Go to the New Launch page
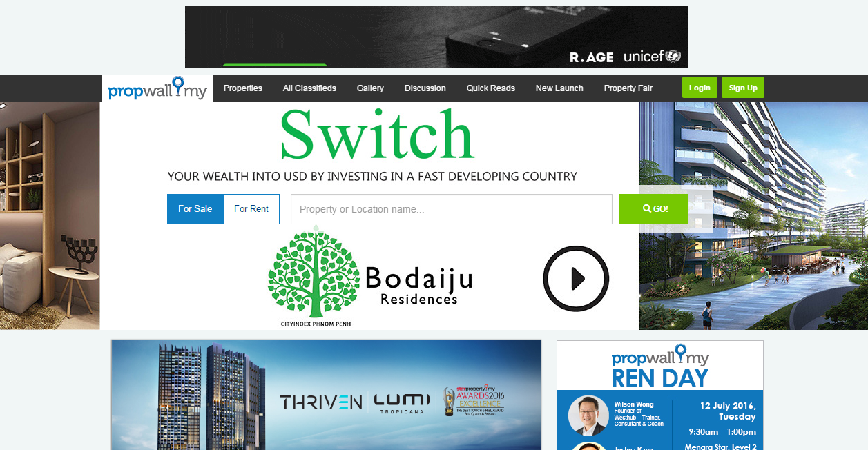The image size is (868, 450). tap(559, 88)
